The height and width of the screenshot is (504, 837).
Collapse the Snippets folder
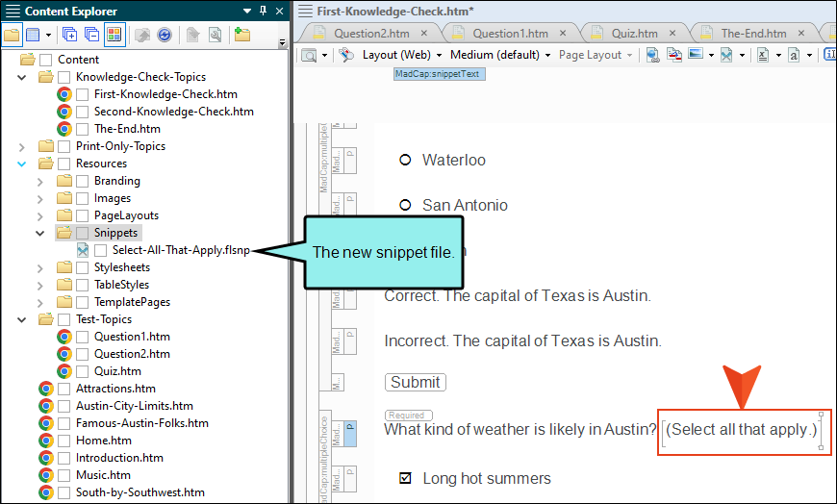click(x=40, y=233)
